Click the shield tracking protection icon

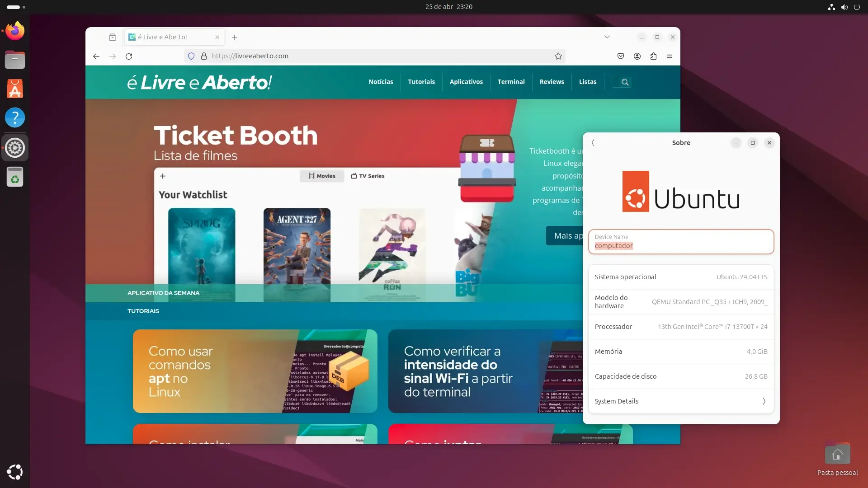191,56
